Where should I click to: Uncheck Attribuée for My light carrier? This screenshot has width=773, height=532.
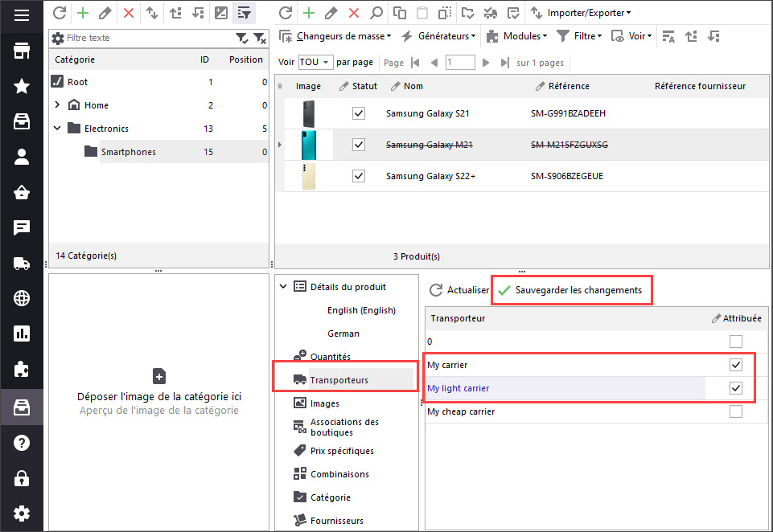click(x=736, y=388)
